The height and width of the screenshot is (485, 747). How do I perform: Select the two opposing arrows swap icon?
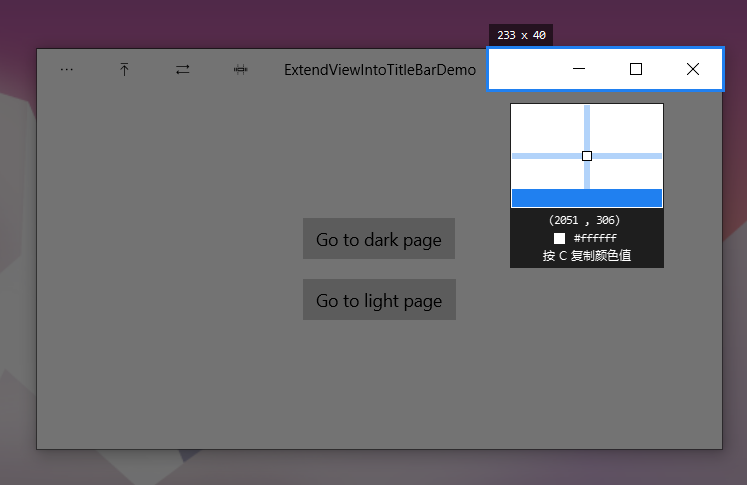coord(182,70)
